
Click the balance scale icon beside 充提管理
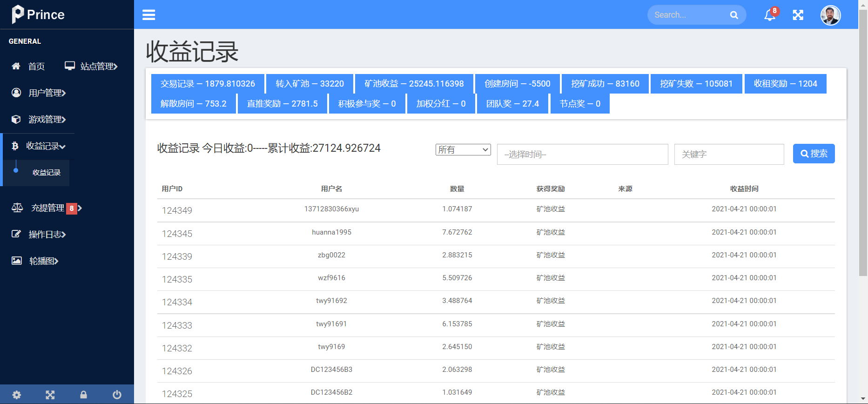point(17,208)
